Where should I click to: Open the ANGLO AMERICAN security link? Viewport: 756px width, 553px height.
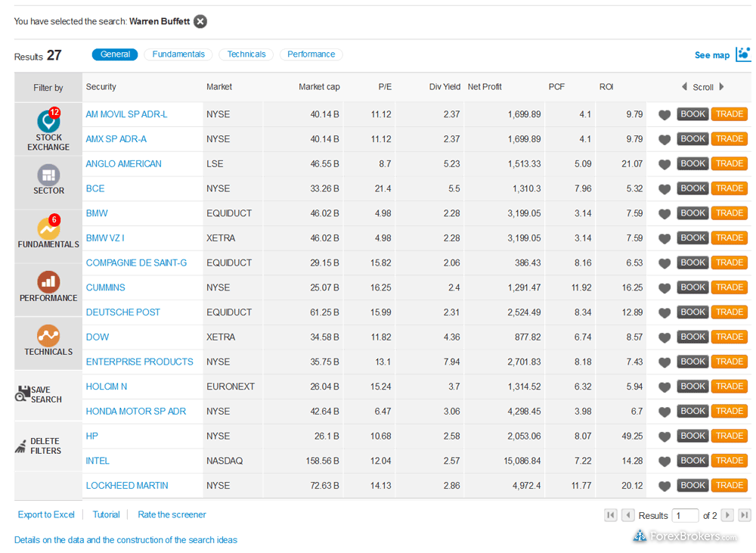[x=123, y=164]
